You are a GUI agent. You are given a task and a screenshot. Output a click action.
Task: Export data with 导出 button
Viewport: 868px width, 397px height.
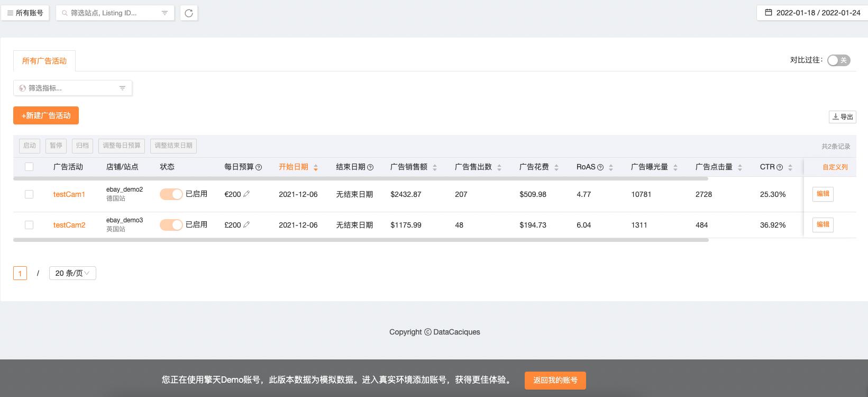tap(842, 116)
